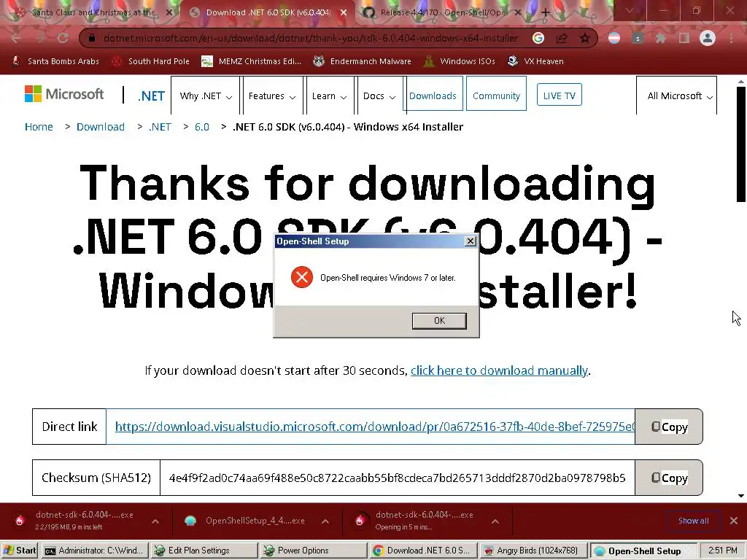Go to Home in the breadcrumb
This screenshot has height=560, width=747.
39,127
